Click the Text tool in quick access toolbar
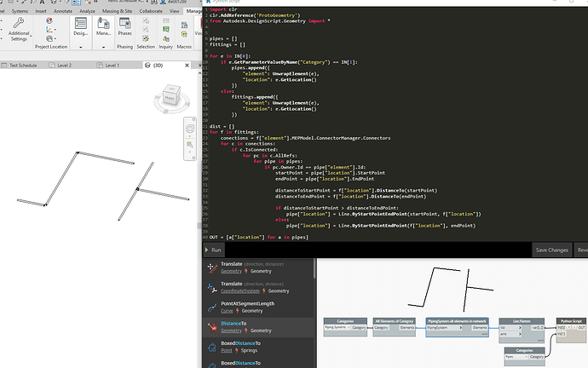 (x=43, y=2)
